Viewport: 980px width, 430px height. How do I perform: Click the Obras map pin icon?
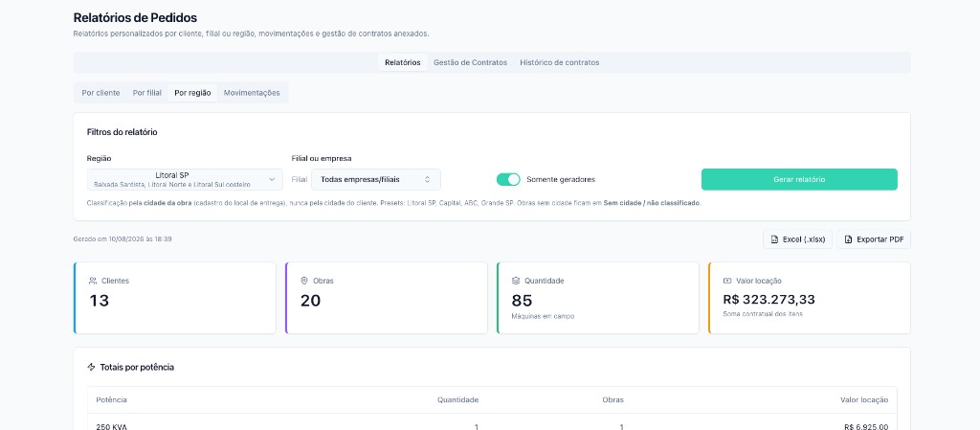[x=304, y=281]
